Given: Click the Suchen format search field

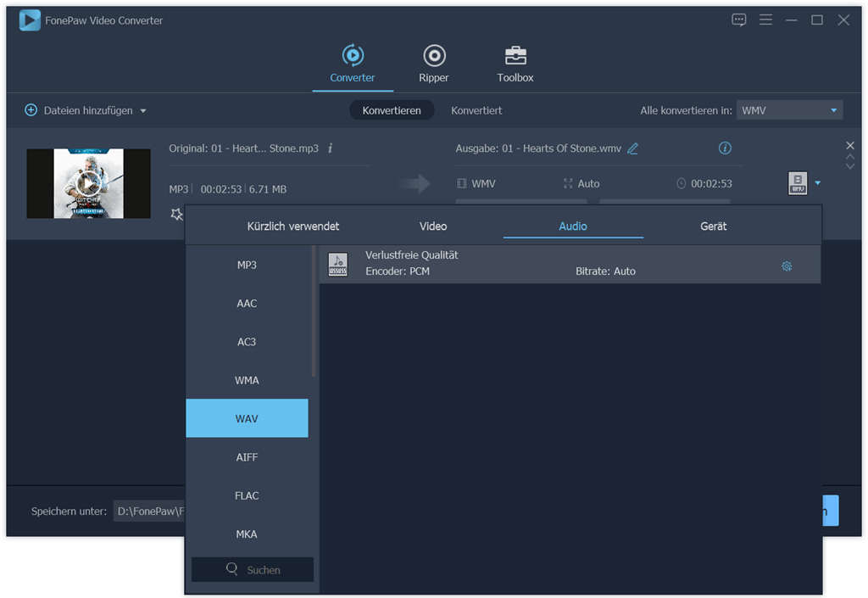Looking at the screenshot, I should (x=253, y=570).
